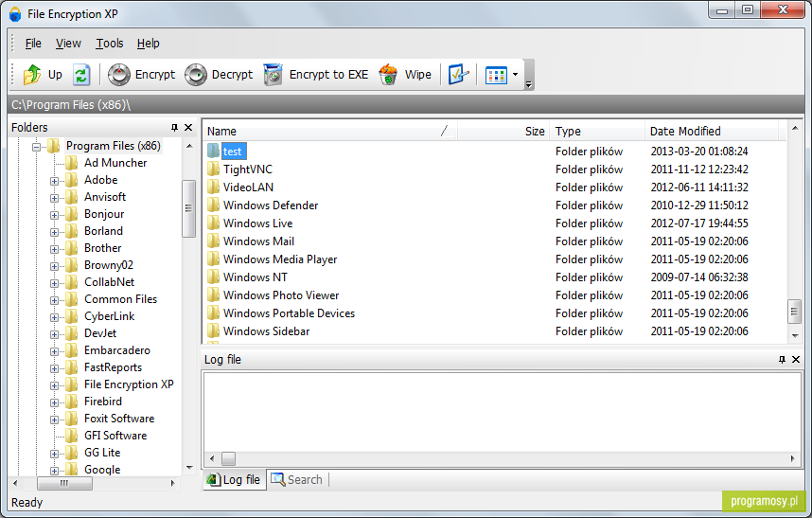
Task: Select Foxit Software folder in tree
Action: tap(119, 419)
